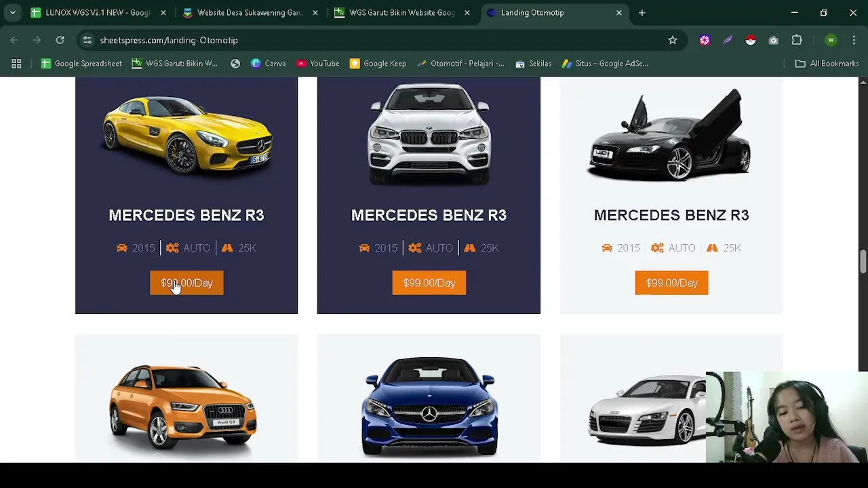Open the YouTube bookmark
The width and height of the screenshot is (868, 488).
[x=317, y=63]
